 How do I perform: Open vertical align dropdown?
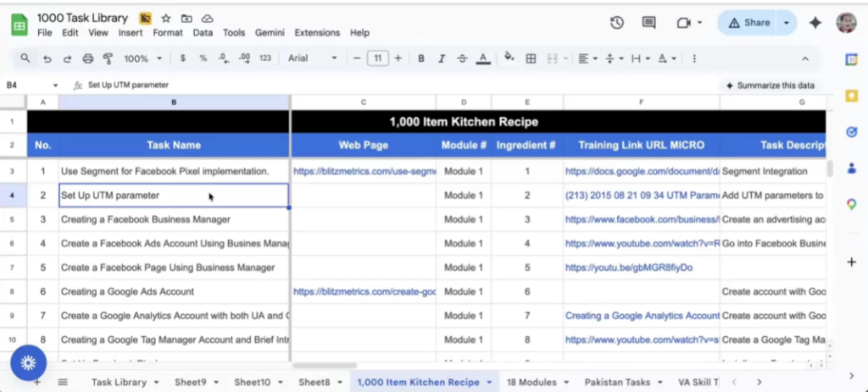click(614, 58)
